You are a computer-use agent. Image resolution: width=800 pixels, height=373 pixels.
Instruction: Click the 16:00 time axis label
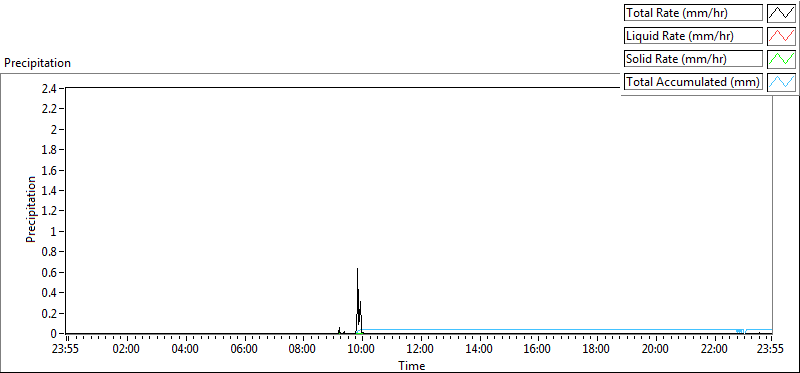pos(538,350)
